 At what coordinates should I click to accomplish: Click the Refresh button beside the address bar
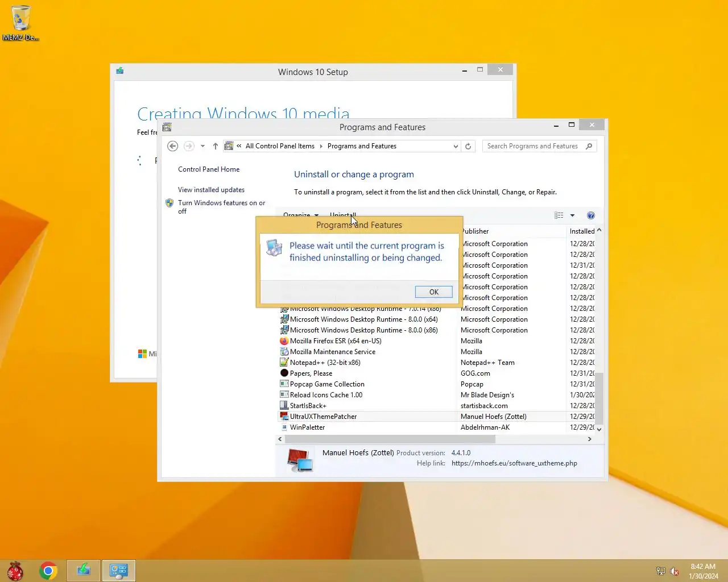[x=468, y=146]
